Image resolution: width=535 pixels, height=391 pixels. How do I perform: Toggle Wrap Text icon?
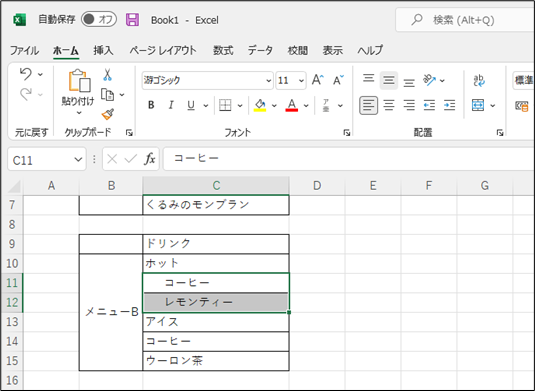pos(479,81)
